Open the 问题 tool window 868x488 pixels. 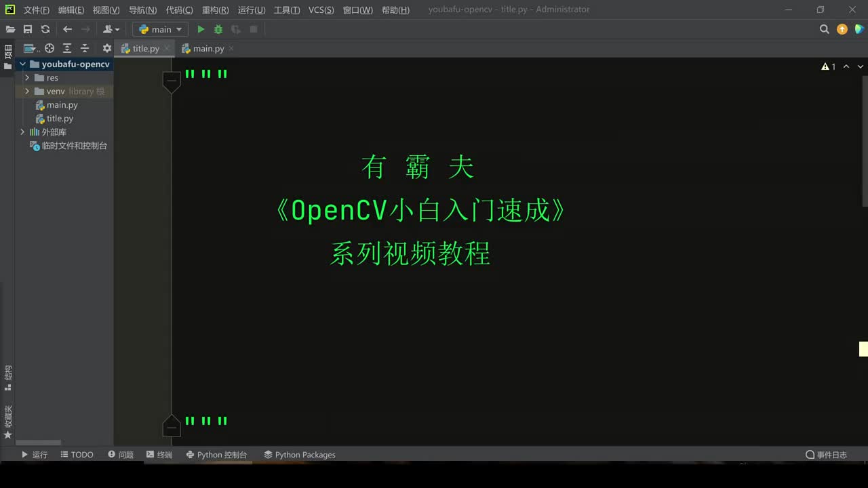point(121,455)
